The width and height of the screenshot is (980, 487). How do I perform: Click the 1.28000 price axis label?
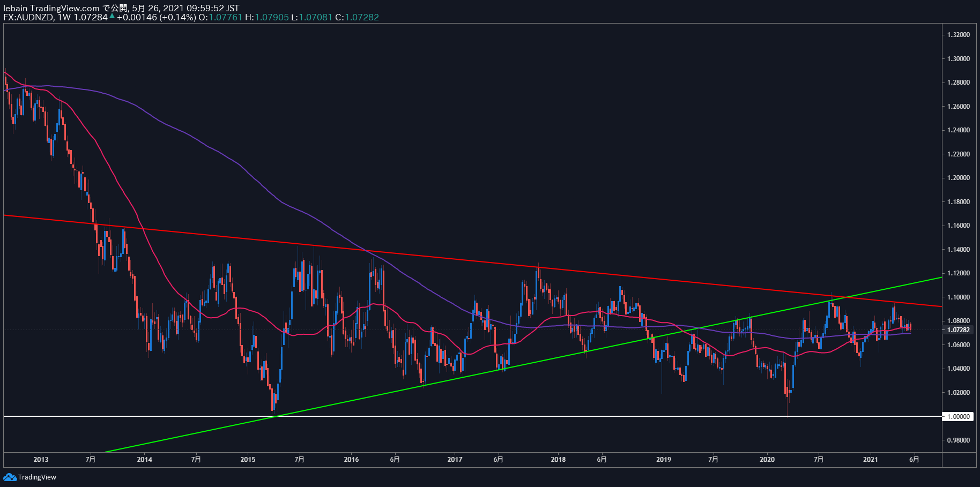959,83
